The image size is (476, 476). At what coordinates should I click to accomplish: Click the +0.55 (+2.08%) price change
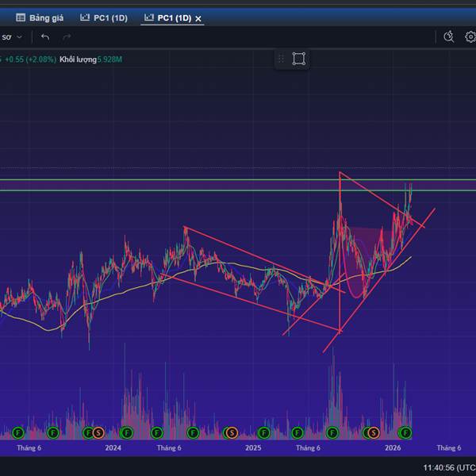click(30, 59)
